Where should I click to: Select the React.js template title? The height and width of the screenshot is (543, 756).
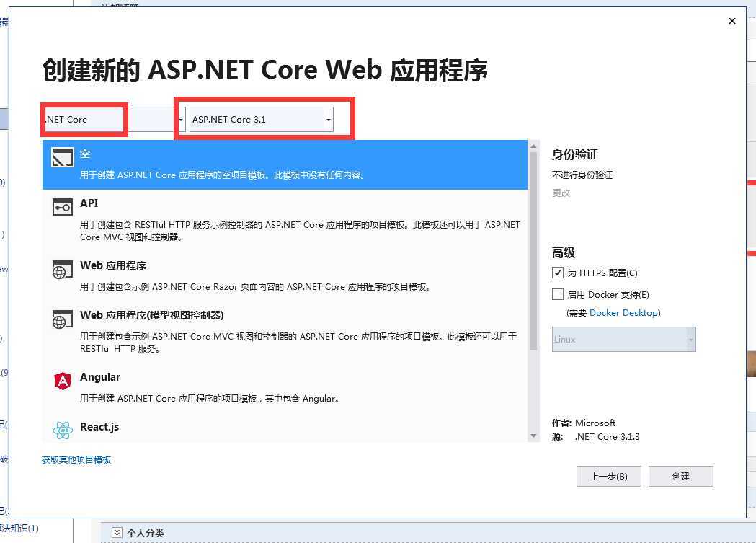99,427
